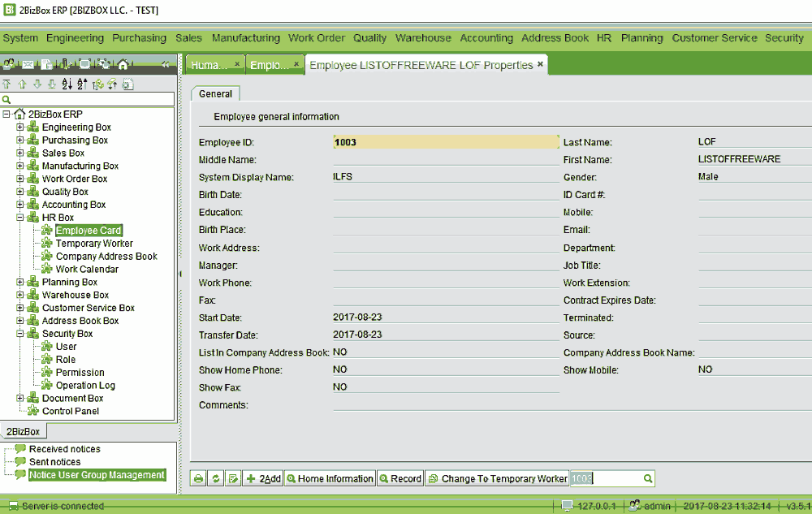This screenshot has width=812, height=514.
Task: Click the Employee ID field showing 1003
Action: pyautogui.click(x=446, y=142)
